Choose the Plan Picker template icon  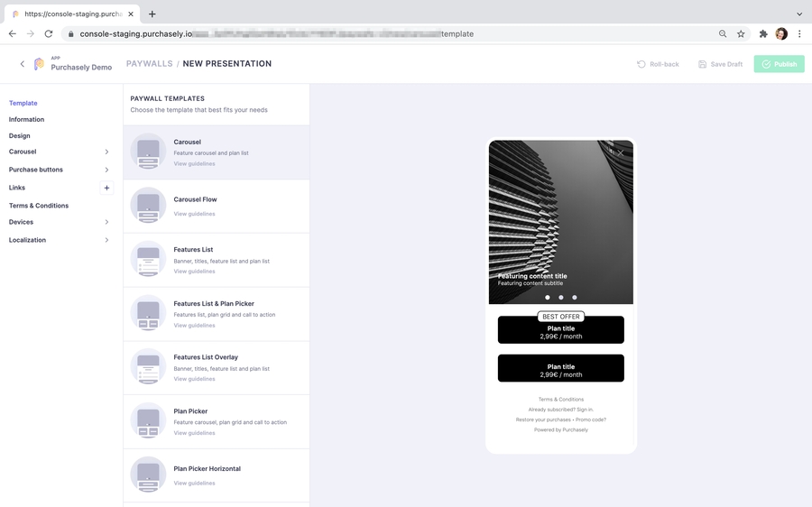148,421
